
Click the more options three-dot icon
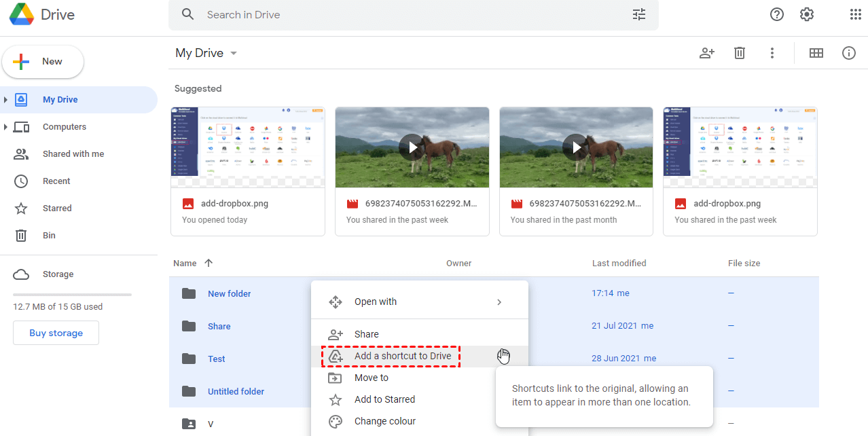pyautogui.click(x=772, y=52)
